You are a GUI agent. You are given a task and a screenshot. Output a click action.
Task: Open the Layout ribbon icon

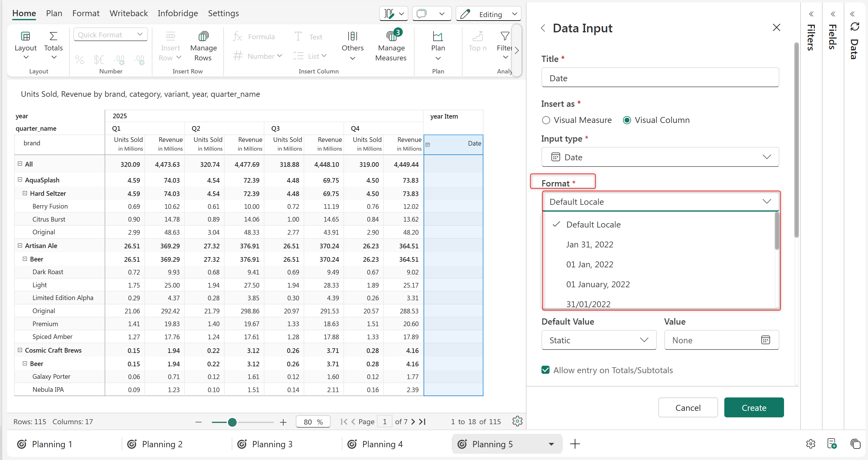tap(25, 36)
